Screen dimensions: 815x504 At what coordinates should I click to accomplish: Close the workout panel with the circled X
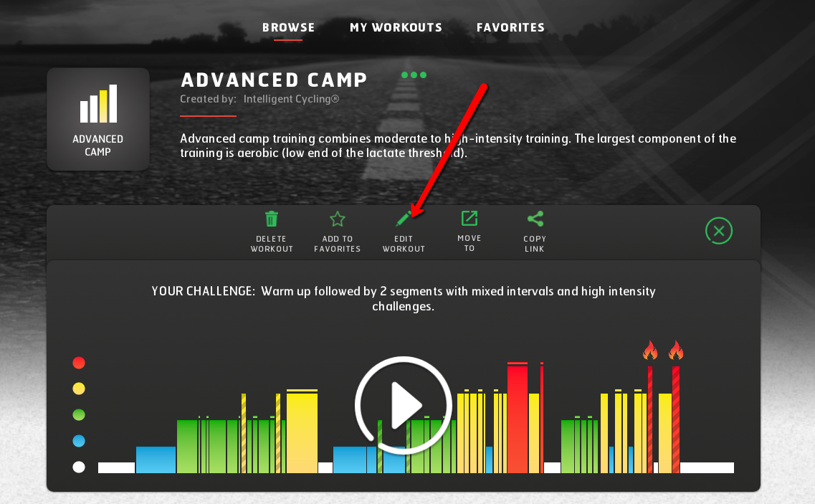[719, 231]
